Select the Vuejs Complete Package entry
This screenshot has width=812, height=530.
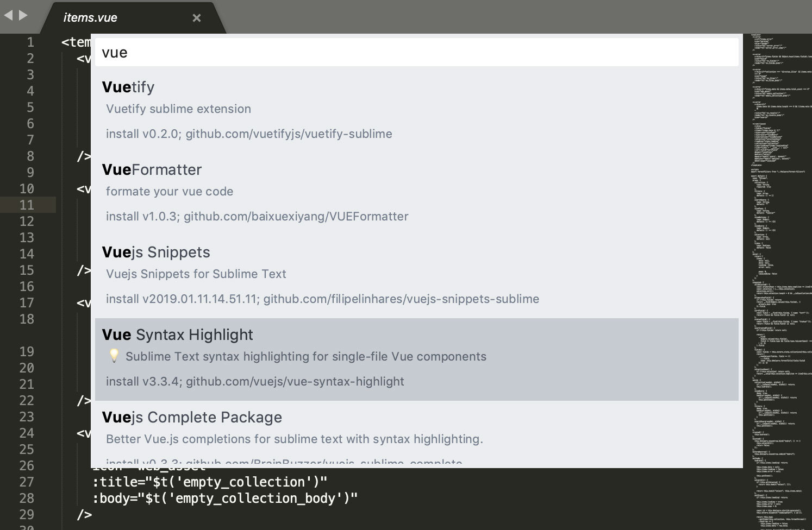[192, 417]
